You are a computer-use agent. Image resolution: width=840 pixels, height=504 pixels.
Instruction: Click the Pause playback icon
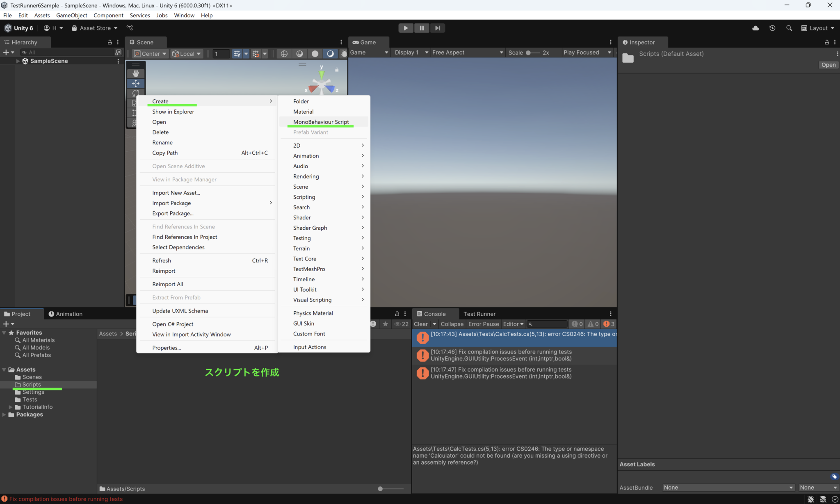coord(422,28)
